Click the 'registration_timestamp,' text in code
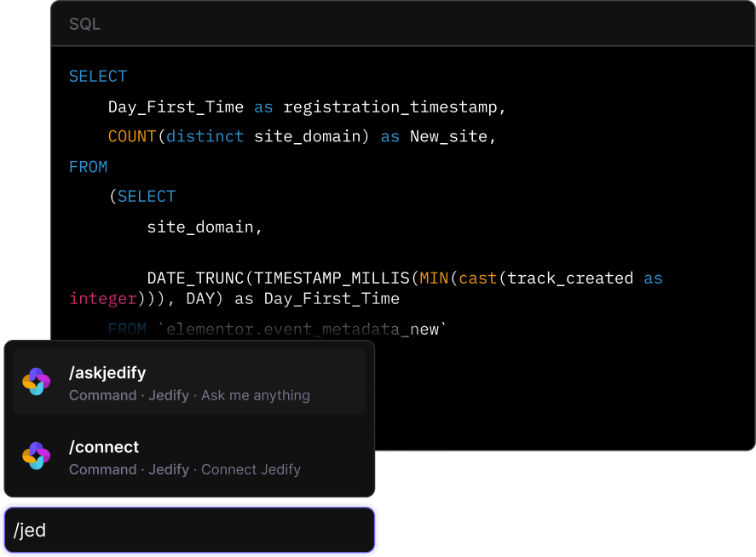This screenshot has width=756, height=557. (395, 107)
